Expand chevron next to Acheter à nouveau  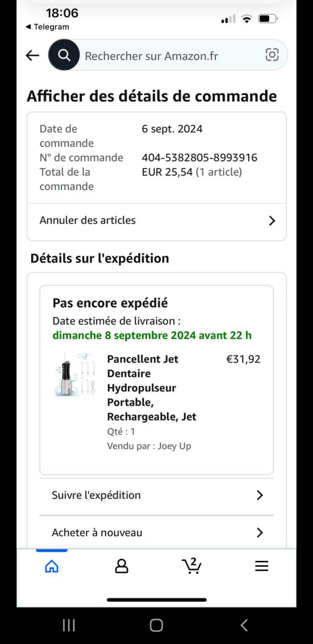click(x=260, y=533)
